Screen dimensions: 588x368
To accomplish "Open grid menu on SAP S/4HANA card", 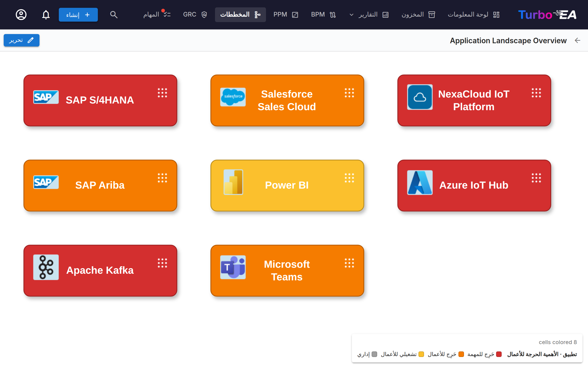I will pos(162,93).
